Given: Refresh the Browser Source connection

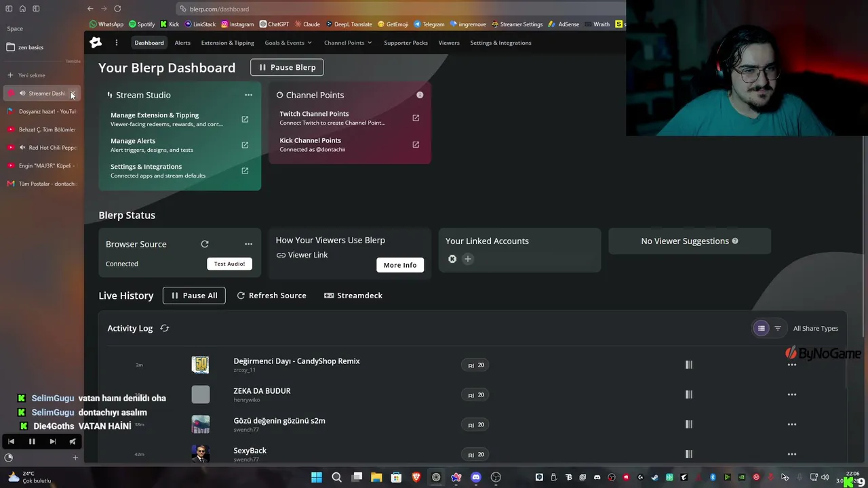Looking at the screenshot, I should 205,244.
